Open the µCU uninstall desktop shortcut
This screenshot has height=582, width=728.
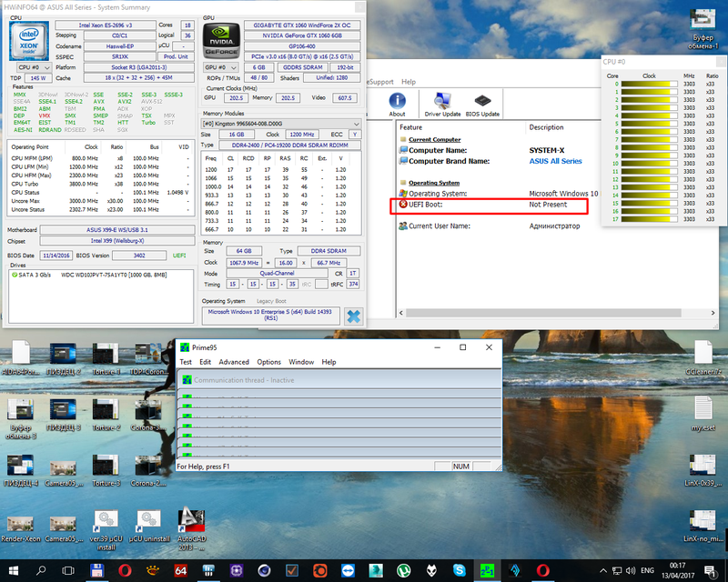148,527
